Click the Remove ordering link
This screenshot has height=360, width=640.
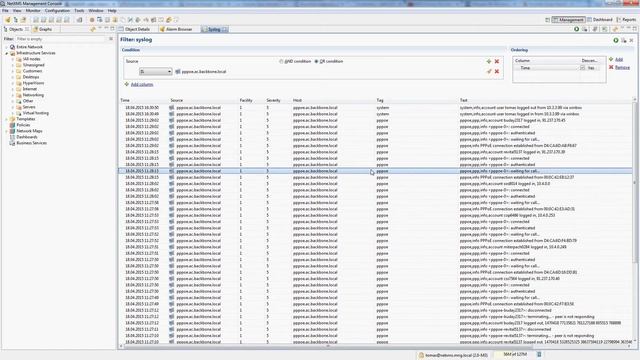(x=622, y=67)
